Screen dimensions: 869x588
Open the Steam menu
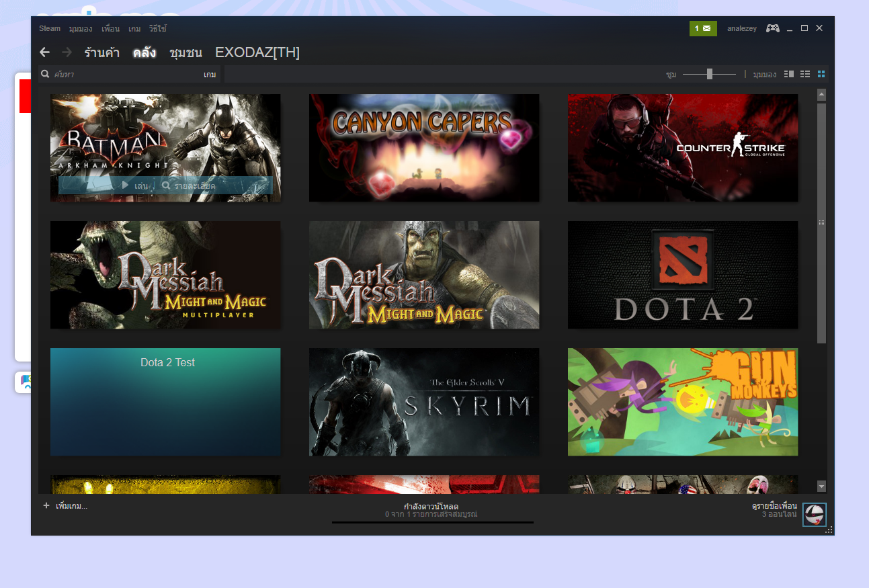pos(50,29)
